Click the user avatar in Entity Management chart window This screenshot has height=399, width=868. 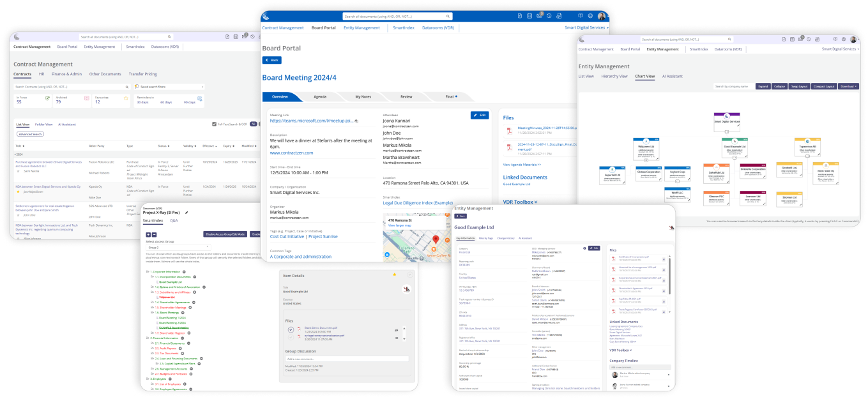(853, 39)
